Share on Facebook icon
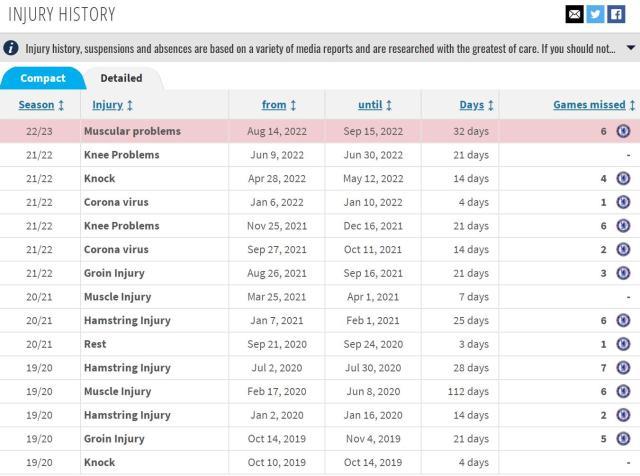 [x=616, y=14]
